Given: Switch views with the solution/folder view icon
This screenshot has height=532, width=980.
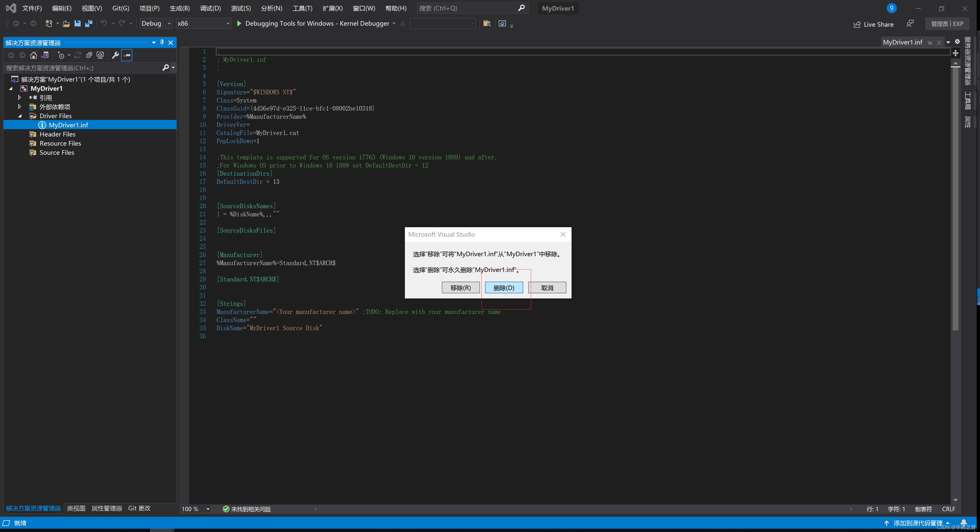Looking at the screenshot, I should point(45,55).
